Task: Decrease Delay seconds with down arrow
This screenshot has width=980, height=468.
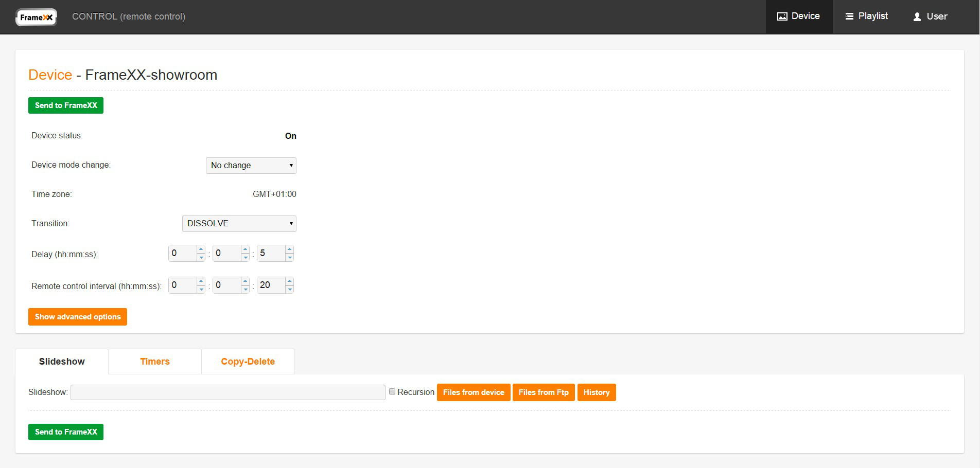Action: (x=290, y=257)
